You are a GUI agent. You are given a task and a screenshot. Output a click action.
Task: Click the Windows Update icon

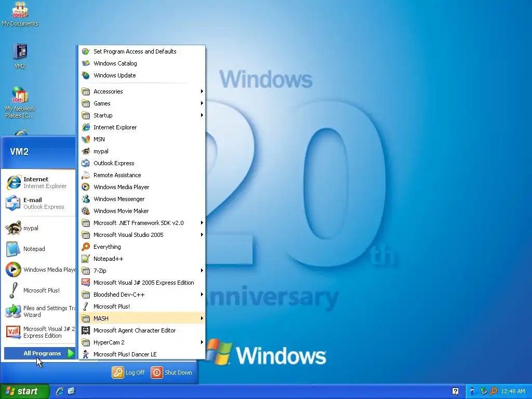pos(86,75)
